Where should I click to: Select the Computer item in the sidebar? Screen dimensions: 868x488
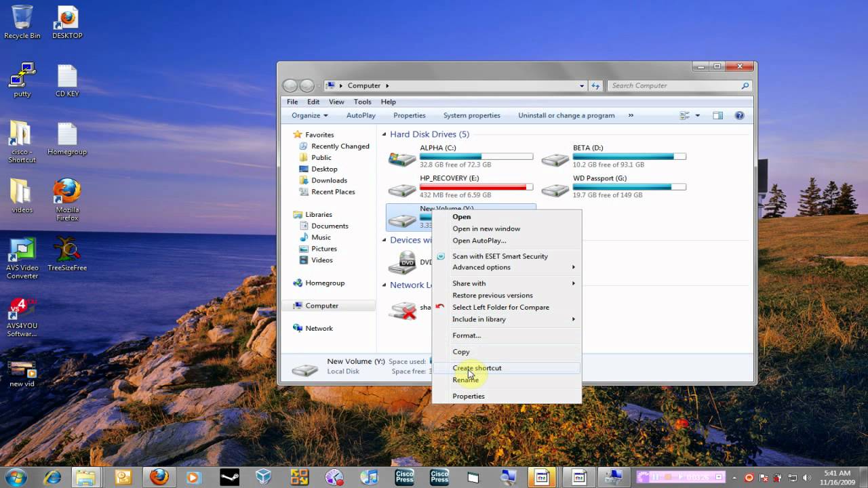(319, 305)
